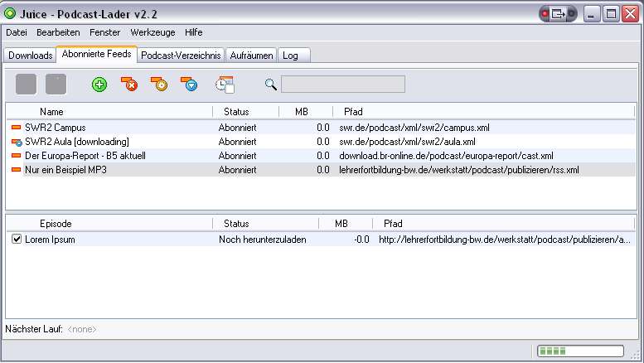Select Der Europa-Report - B5 aktuell feed
Image resolution: width=644 pixels, height=363 pixels.
tap(85, 156)
